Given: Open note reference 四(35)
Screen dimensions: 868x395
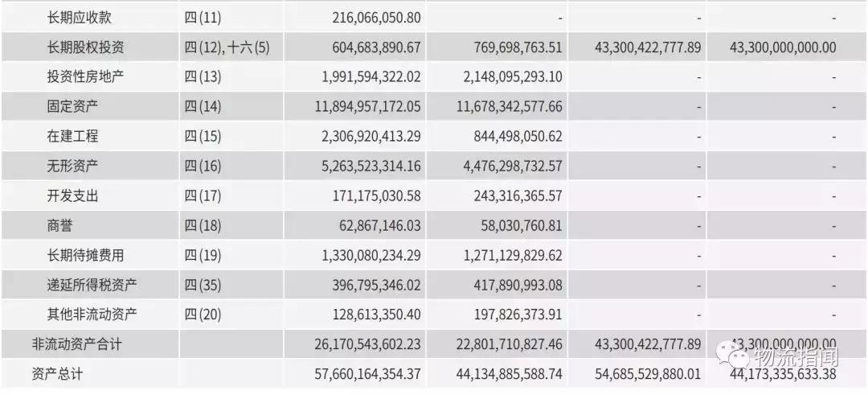Looking at the screenshot, I should tap(203, 285).
